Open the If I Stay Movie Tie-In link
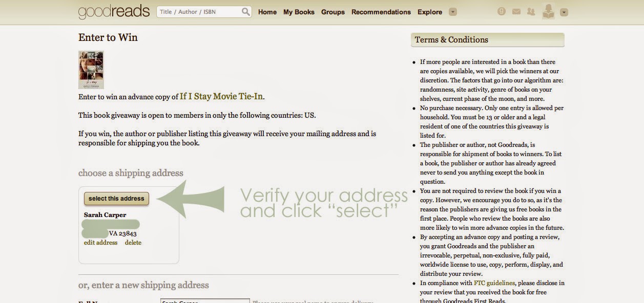Viewport: 644px width, 303px height. click(x=221, y=96)
